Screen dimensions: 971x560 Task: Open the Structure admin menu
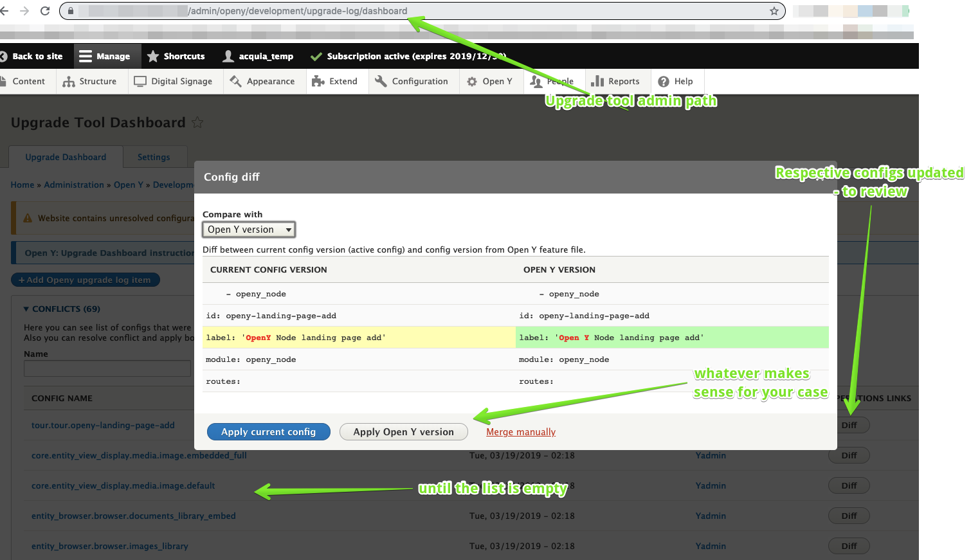tap(90, 81)
